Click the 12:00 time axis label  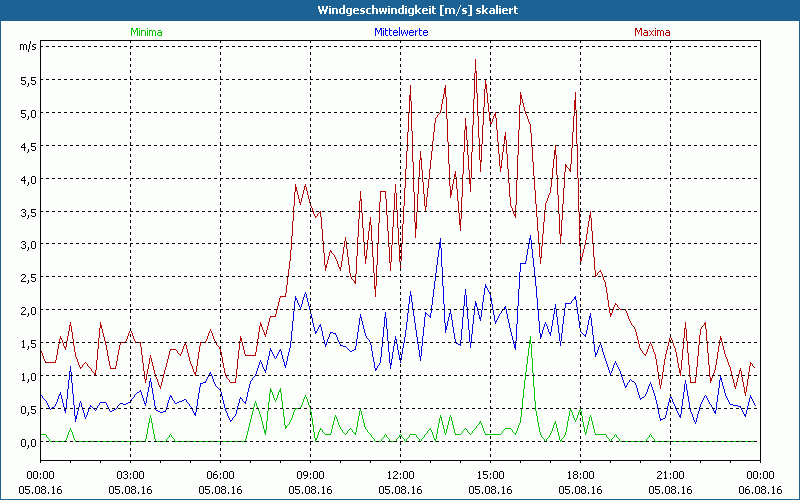[401, 475]
